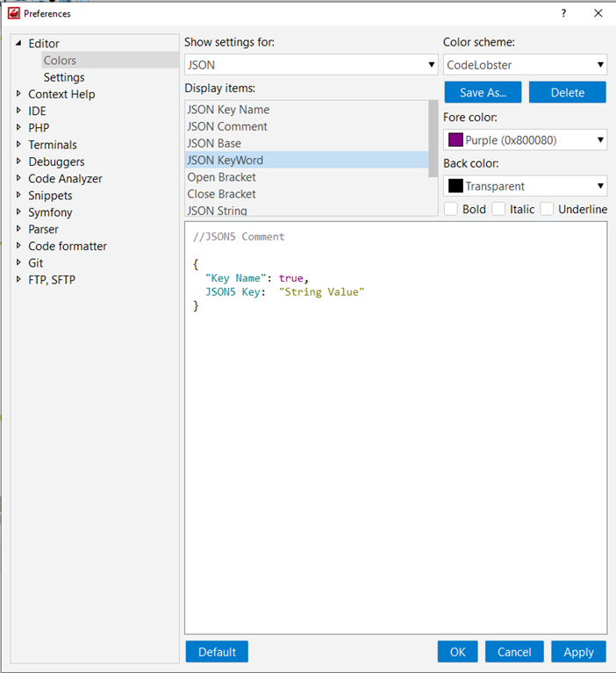
Task: Enable the Underline checkbox
Action: click(x=547, y=209)
